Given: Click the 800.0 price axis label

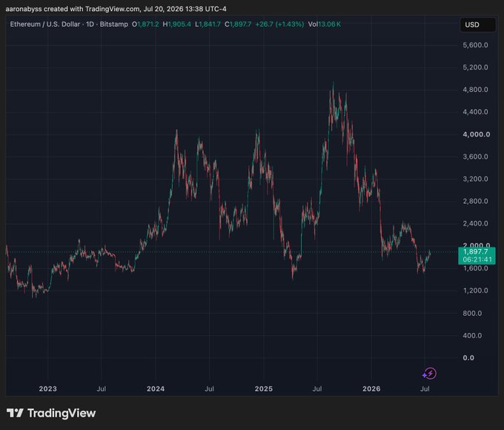Looking at the screenshot, I should (x=472, y=314).
